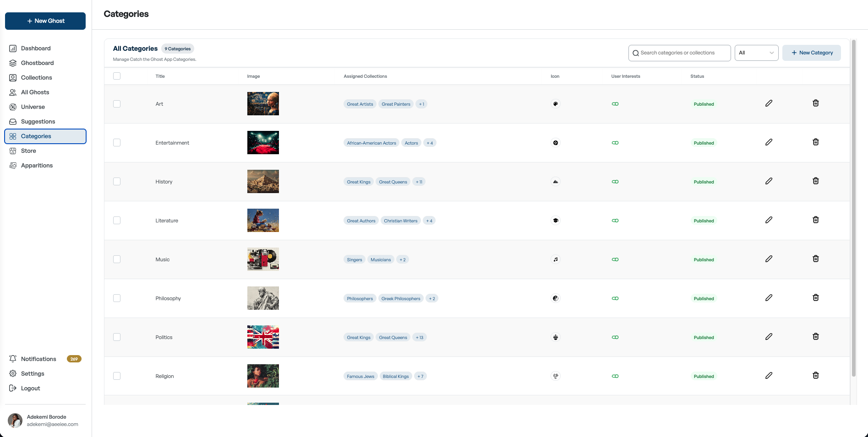Expand the +11 collections badge for History

[x=419, y=182]
